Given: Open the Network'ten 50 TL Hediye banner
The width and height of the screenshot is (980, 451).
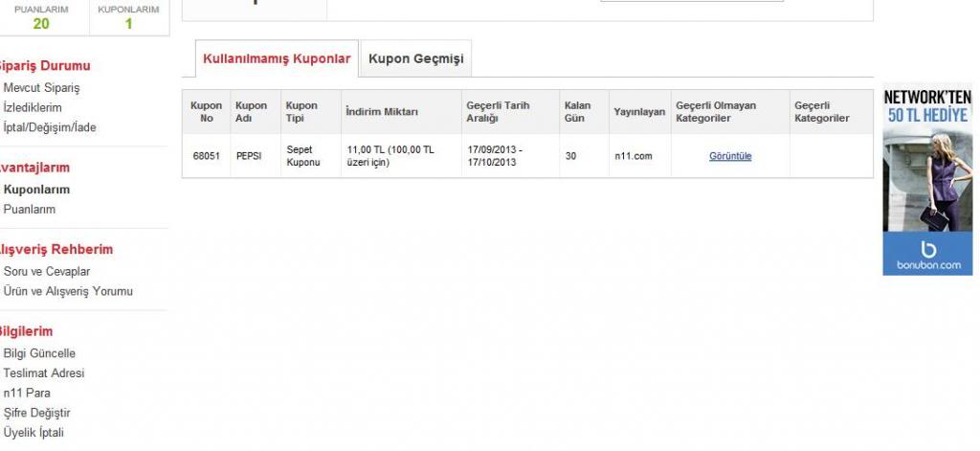Looking at the screenshot, I should pos(927,179).
